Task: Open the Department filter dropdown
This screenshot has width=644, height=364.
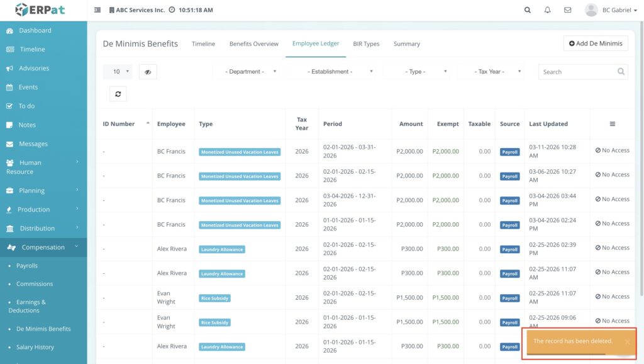Action: pos(247,72)
